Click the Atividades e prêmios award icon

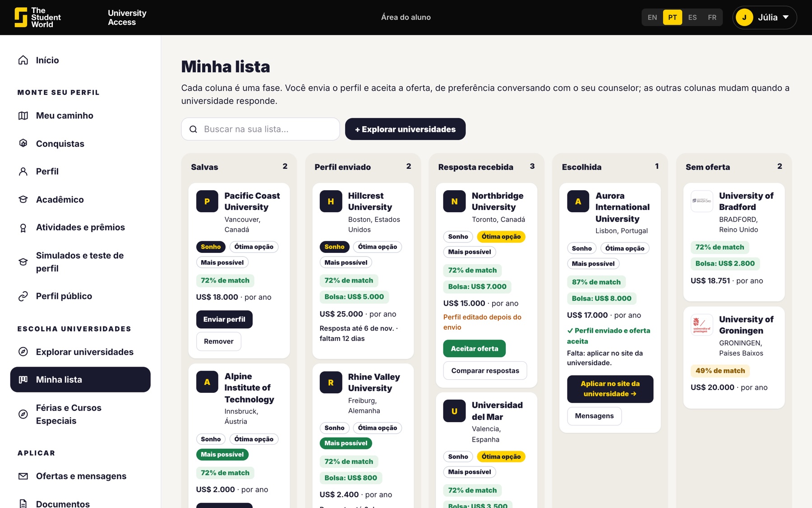(23, 228)
